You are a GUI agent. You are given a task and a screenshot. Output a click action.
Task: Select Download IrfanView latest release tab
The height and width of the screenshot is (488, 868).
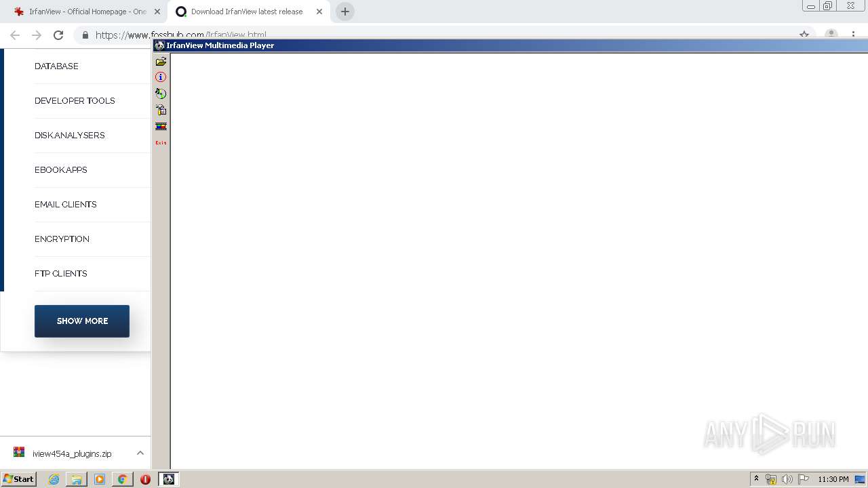248,12
